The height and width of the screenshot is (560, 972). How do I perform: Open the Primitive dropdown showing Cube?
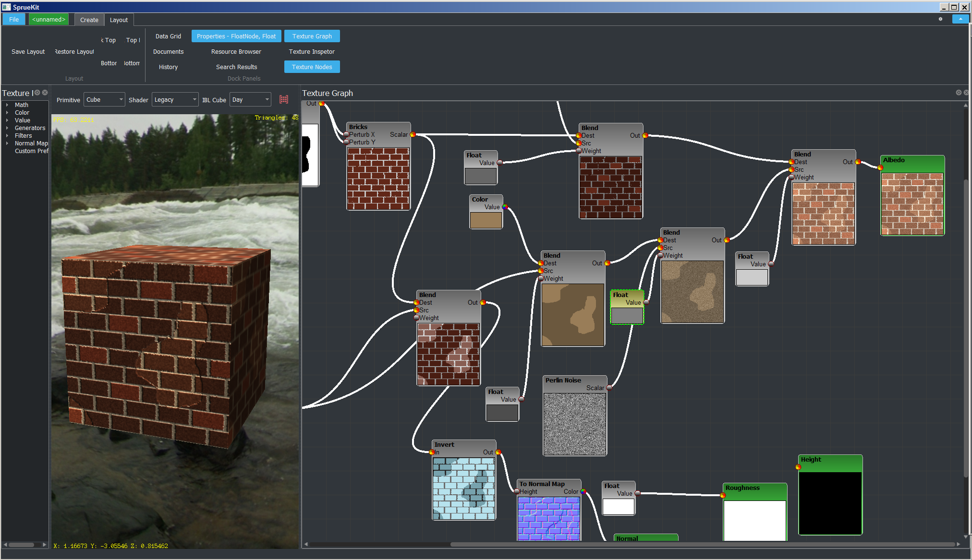pyautogui.click(x=104, y=99)
